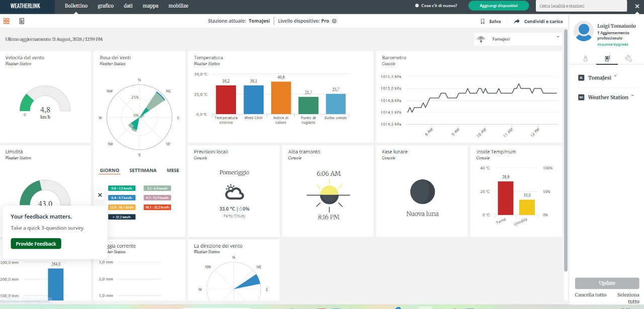Image resolution: width=644 pixels, height=309 pixels.
Task: Open the account person tab icon
Action: point(586,58)
